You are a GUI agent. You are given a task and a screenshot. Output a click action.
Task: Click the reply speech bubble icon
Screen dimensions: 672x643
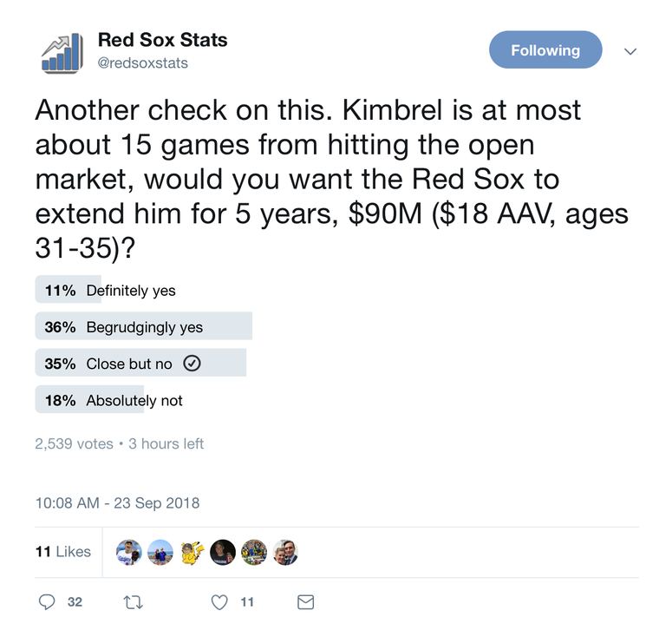47,602
